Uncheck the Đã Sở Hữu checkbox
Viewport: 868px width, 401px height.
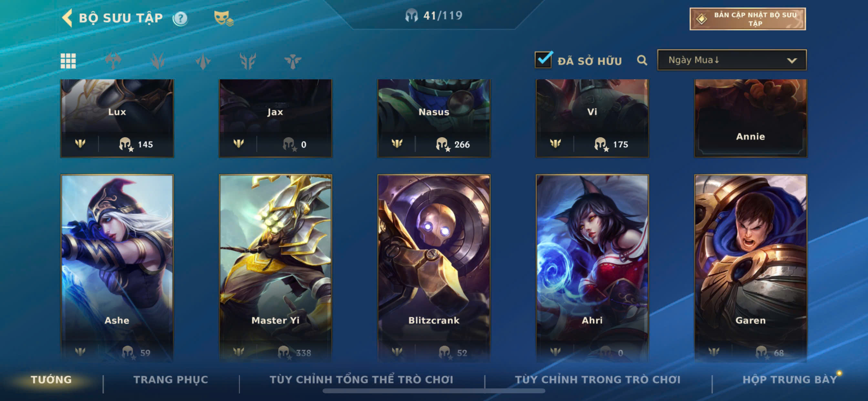(x=543, y=60)
